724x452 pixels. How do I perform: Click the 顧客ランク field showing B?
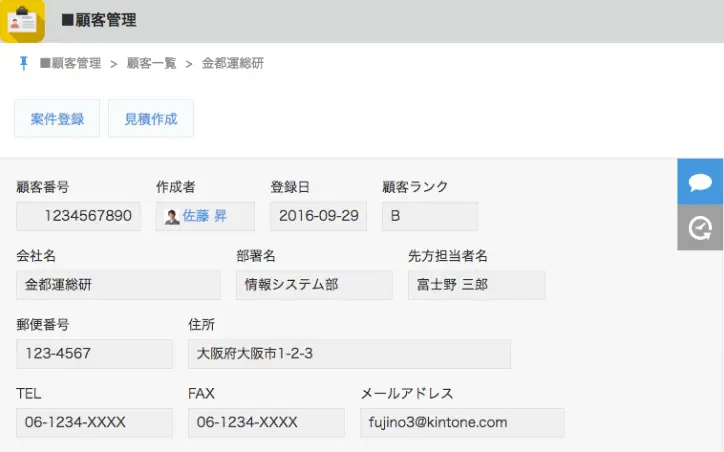(x=429, y=216)
